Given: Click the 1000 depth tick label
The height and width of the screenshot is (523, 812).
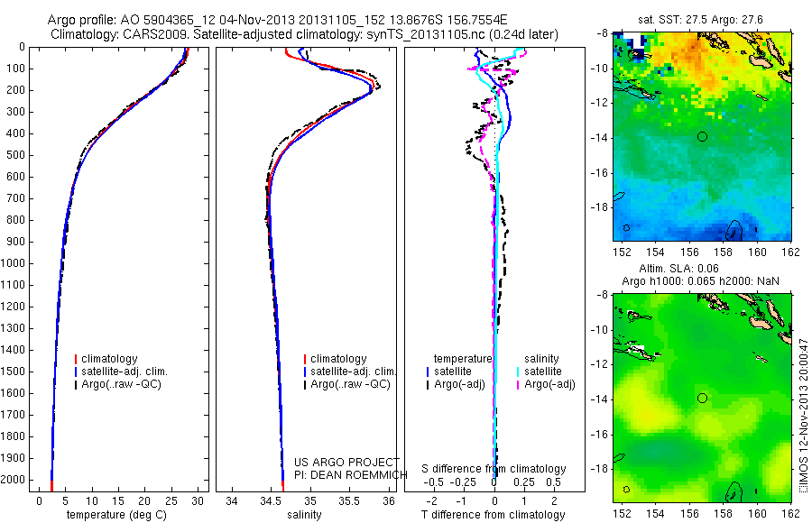Looking at the screenshot, I should click(x=13, y=263).
